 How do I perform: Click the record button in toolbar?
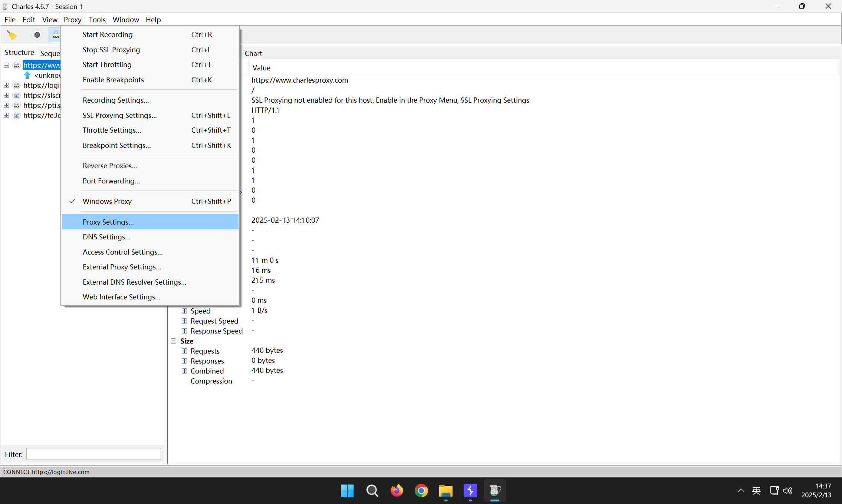(x=37, y=35)
